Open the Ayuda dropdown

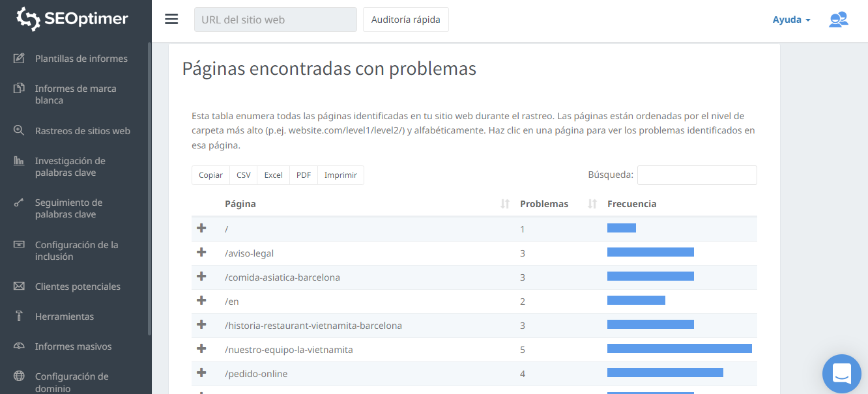tap(791, 20)
